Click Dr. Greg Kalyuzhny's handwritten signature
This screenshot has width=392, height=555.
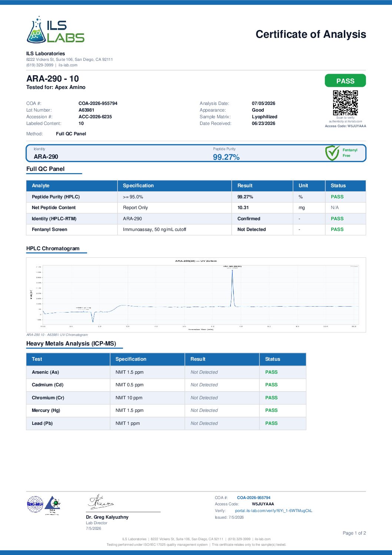click(100, 502)
